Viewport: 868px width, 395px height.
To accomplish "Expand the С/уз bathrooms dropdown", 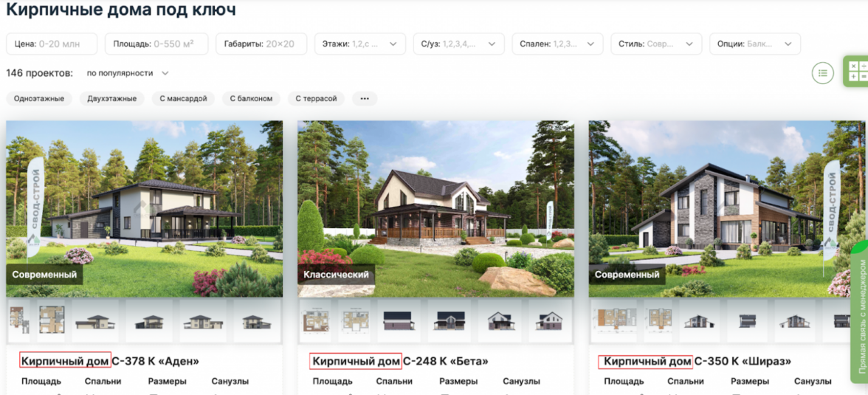I will click(459, 44).
